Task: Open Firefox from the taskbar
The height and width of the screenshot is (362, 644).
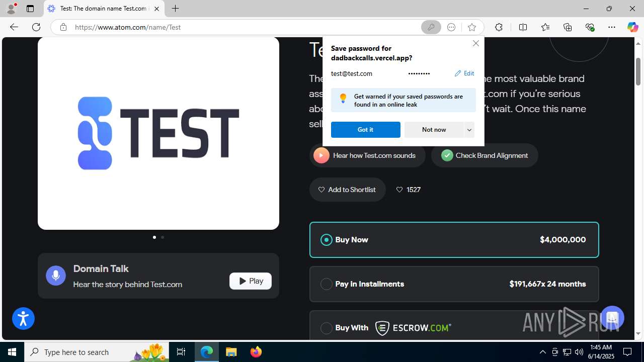Action: point(256,352)
